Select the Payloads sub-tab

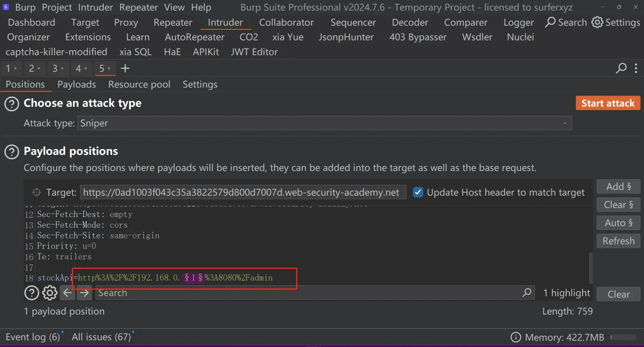(x=77, y=84)
